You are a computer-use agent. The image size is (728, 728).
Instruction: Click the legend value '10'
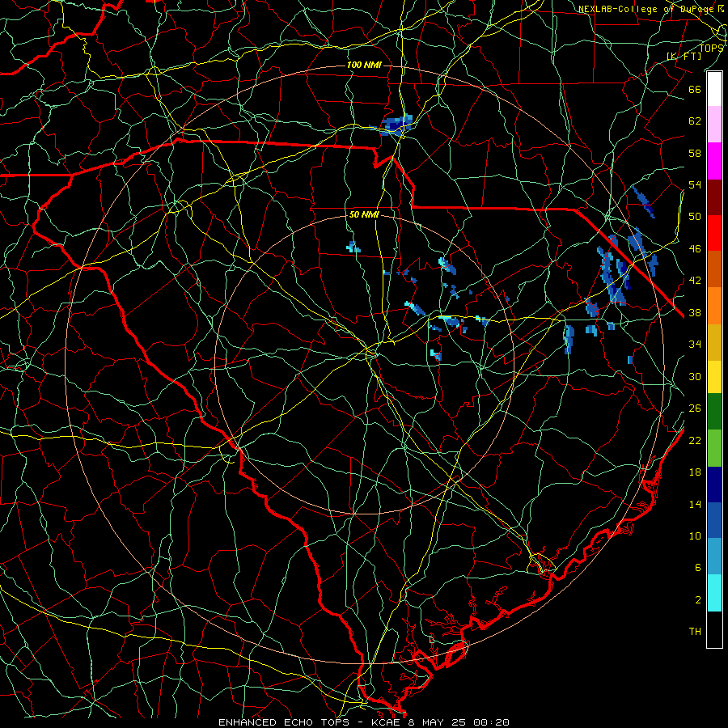(x=695, y=535)
